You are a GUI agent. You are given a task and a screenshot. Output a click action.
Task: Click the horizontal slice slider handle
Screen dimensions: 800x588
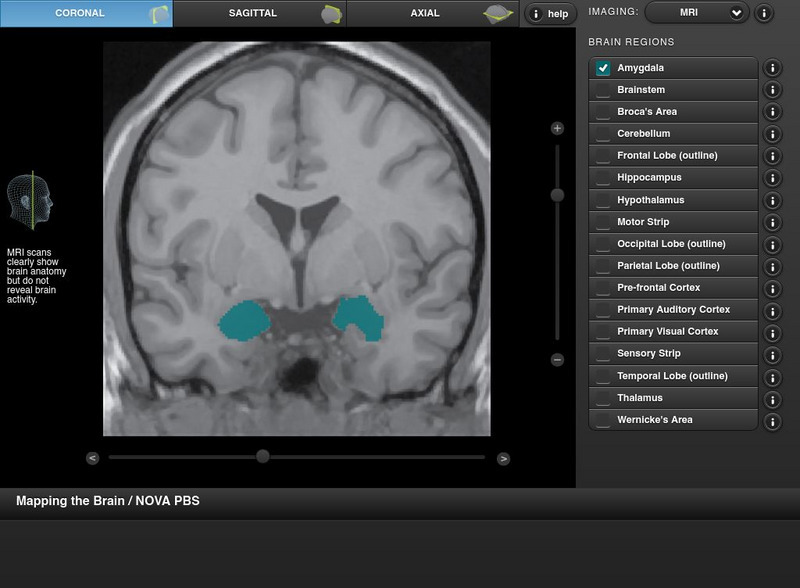coord(262,456)
